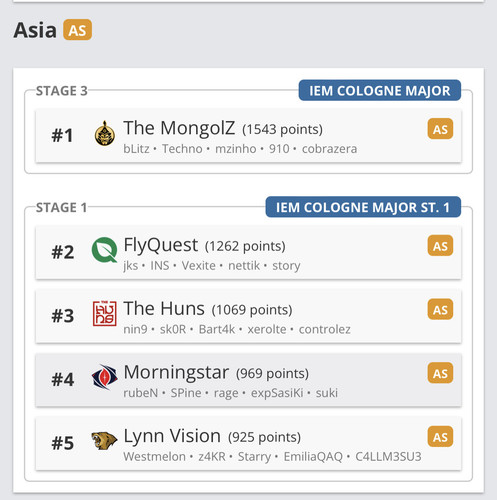497x500 pixels.
Task: Select the Lynn Vision team name
Action: (172, 436)
